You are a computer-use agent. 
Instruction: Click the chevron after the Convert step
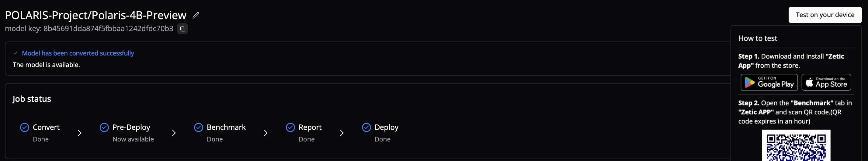(x=79, y=133)
